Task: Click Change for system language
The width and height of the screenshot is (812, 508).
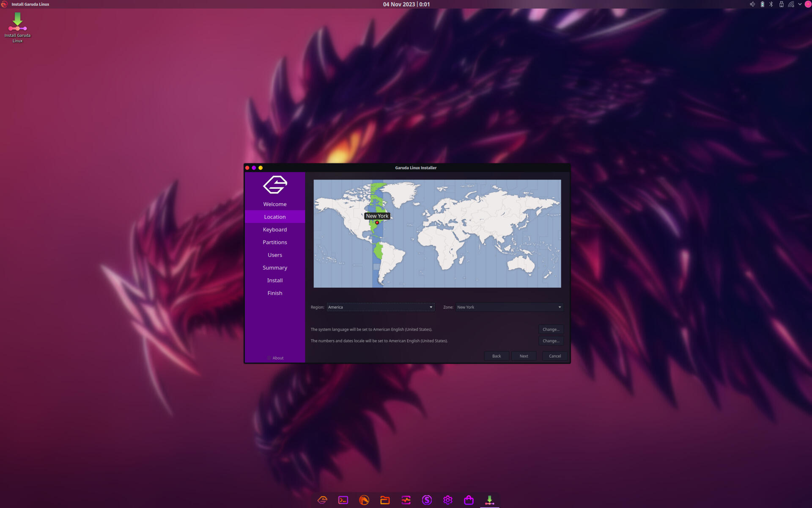Action: point(551,329)
